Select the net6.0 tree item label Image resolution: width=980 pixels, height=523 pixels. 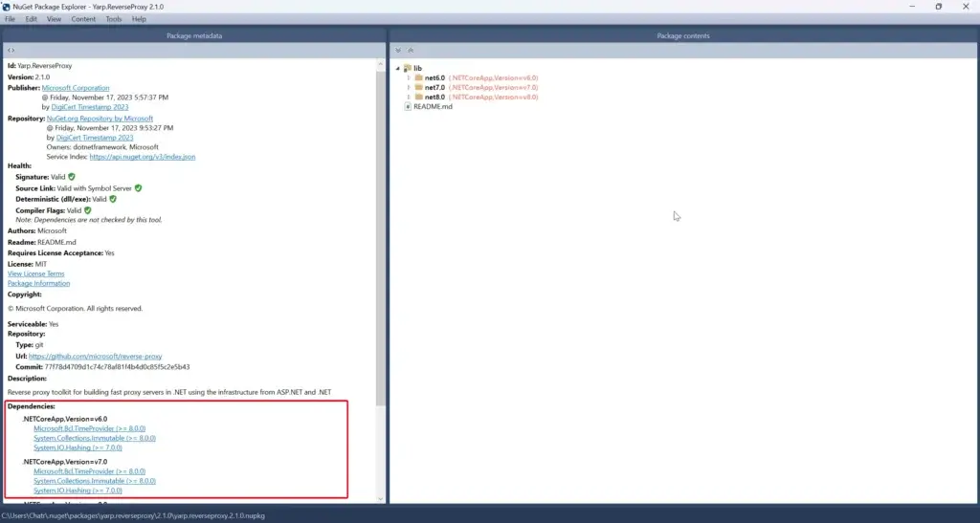[434, 78]
